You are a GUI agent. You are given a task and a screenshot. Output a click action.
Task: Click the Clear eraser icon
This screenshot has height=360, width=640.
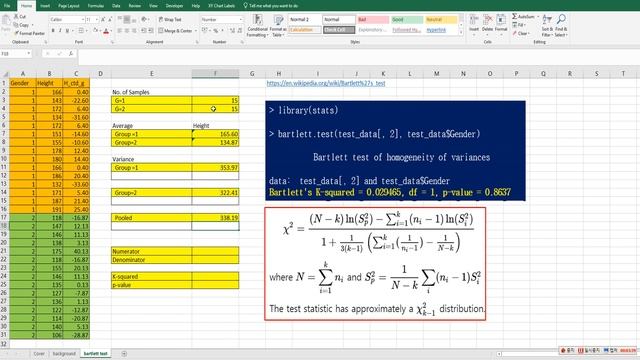point(515,33)
